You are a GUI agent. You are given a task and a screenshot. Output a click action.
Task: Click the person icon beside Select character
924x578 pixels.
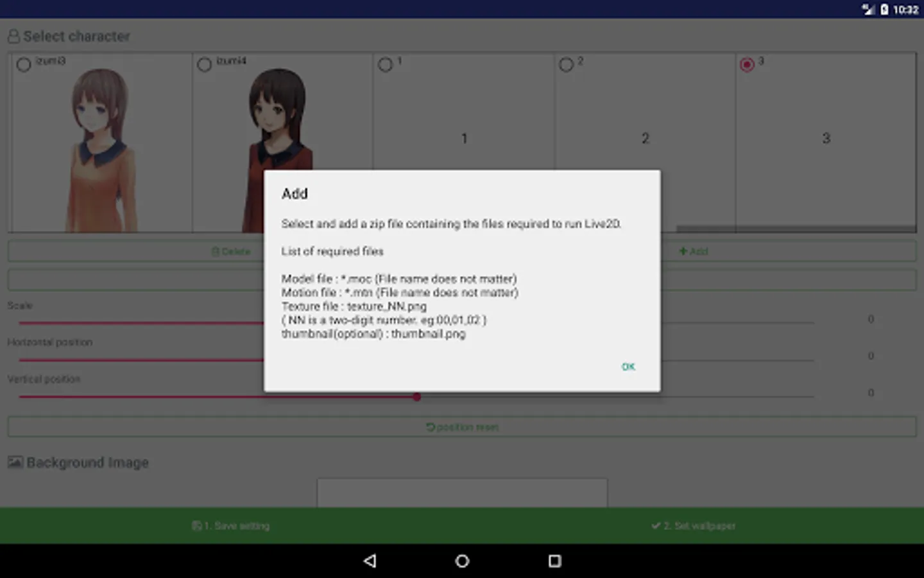tap(13, 37)
